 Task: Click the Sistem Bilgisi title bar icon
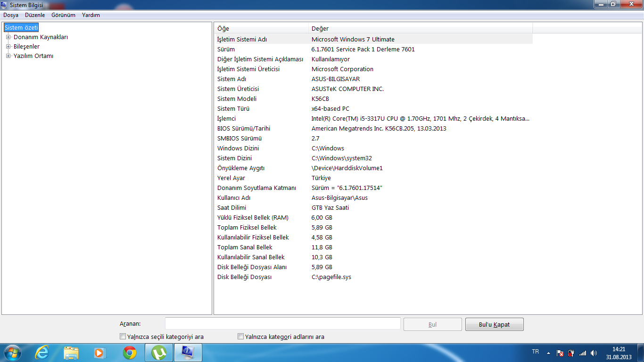click(x=4, y=5)
